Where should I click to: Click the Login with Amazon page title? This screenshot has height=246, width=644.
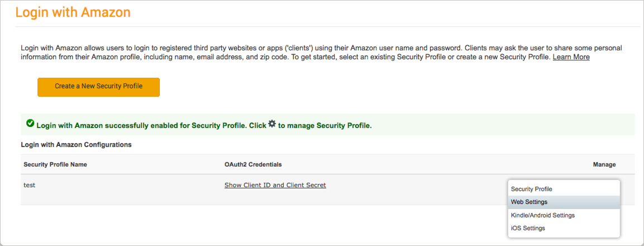point(73,12)
